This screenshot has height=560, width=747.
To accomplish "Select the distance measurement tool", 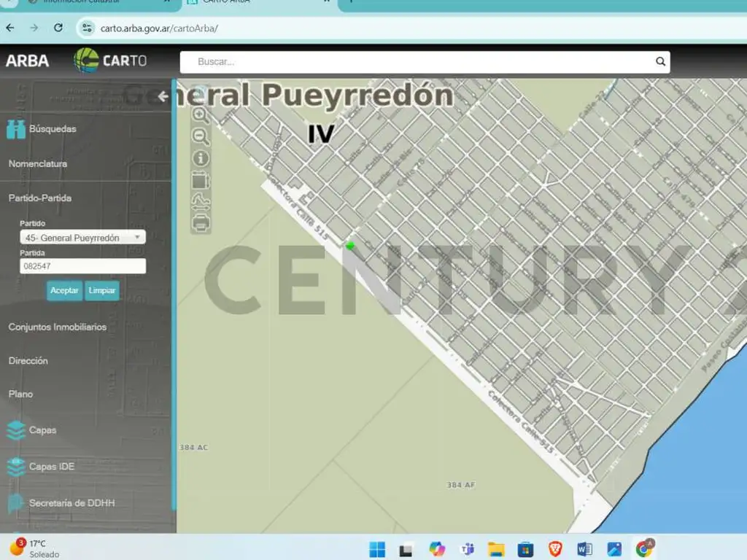I will (201, 201).
